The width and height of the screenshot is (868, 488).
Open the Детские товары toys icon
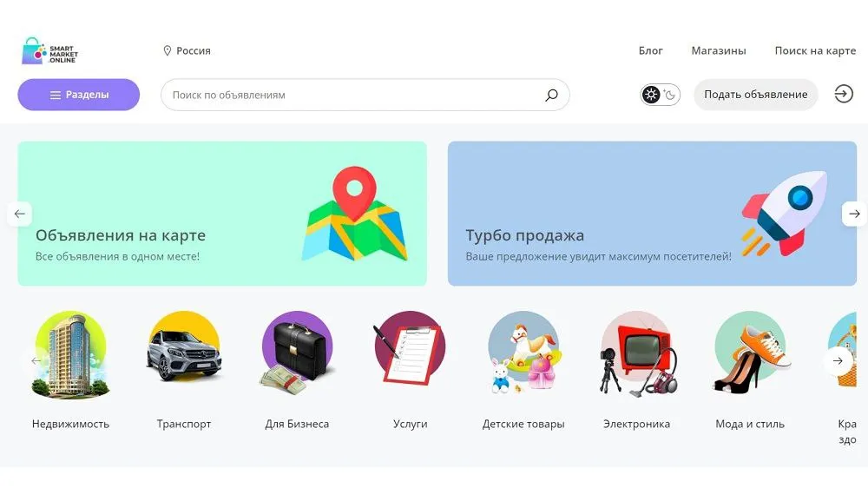[523, 354]
